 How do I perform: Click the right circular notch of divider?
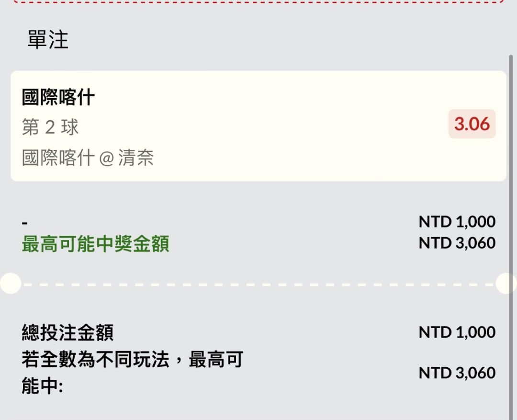506,284
